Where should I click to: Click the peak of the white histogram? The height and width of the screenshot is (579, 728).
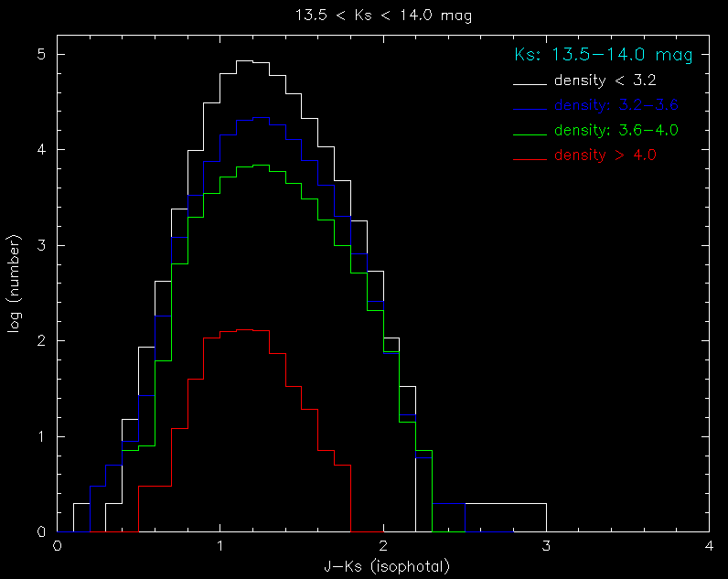(244, 61)
